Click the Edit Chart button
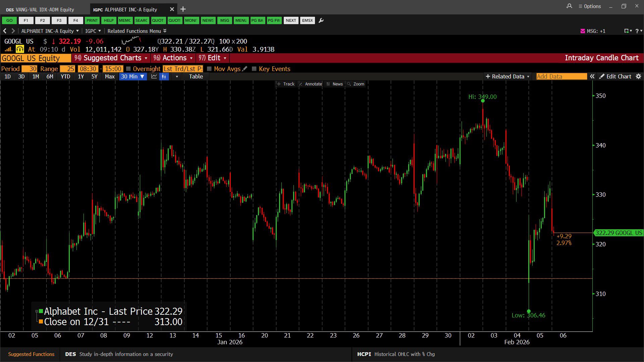Viewport: 644px width, 362px height. tap(615, 76)
